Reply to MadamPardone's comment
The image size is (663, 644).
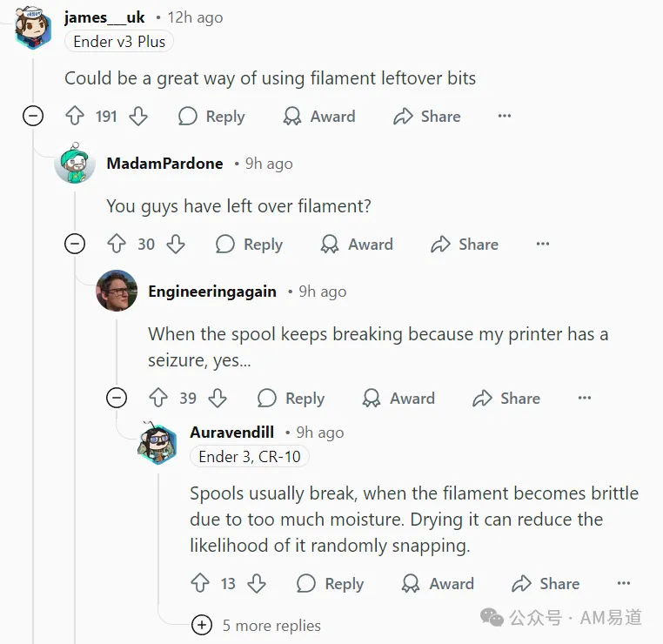[249, 244]
